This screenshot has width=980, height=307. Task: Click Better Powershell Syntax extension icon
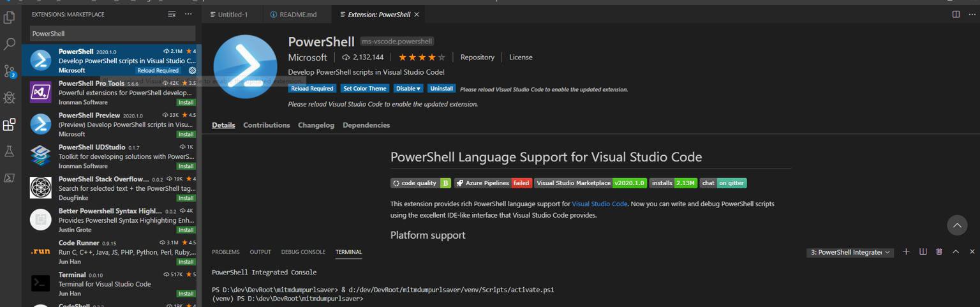[x=41, y=220]
